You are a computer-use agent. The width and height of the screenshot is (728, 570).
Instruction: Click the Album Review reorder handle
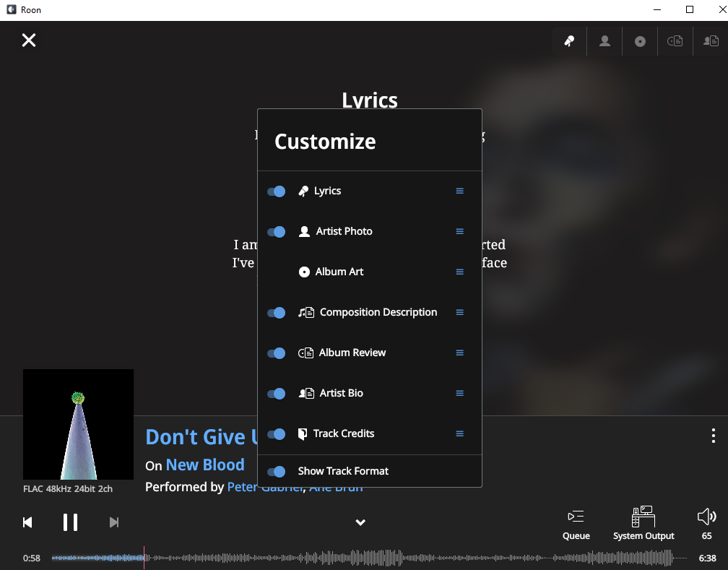[x=459, y=353]
